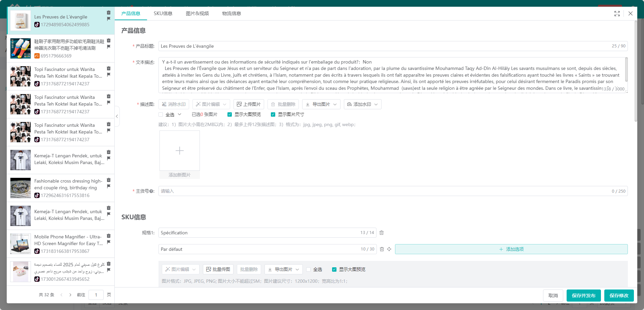The height and width of the screenshot is (310, 644).
Task: Click the 添加选项 button
Action: tap(511, 249)
